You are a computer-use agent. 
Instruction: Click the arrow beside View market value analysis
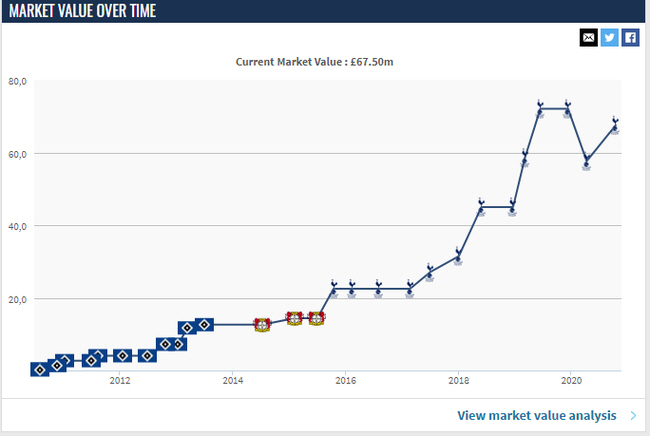pyautogui.click(x=634, y=415)
